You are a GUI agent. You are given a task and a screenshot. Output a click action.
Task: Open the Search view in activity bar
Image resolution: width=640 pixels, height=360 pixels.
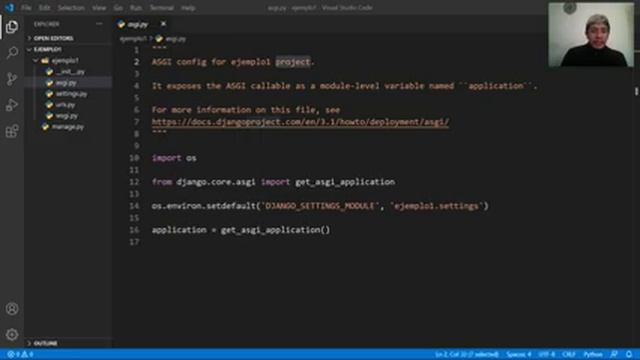12,53
